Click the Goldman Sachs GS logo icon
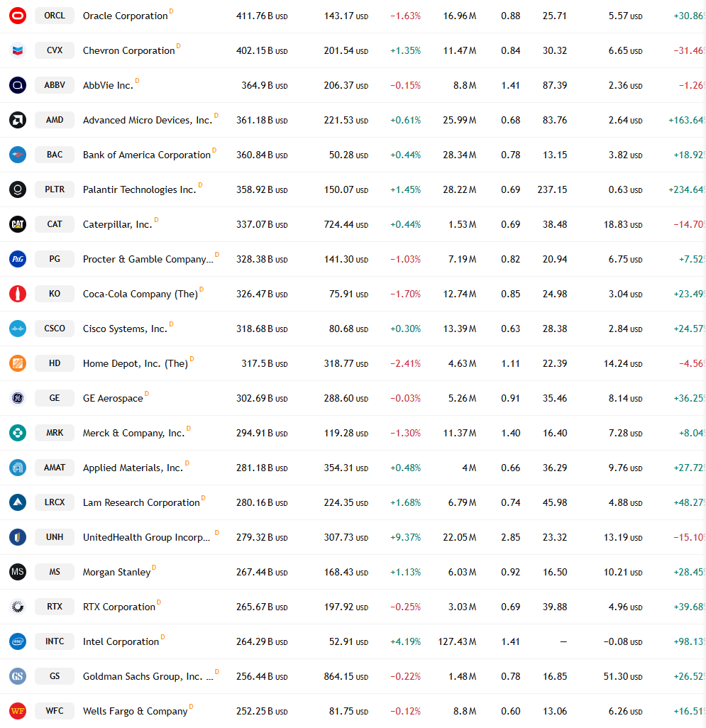Viewport: 706px width, 728px height. [x=18, y=676]
